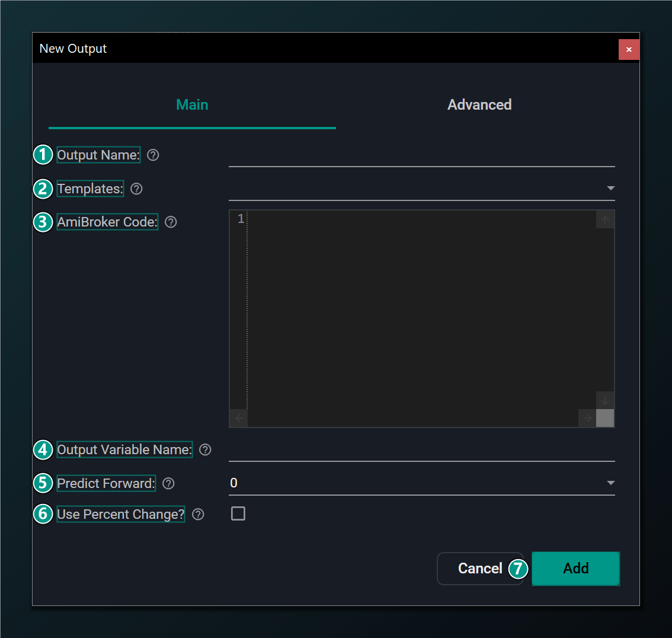Open help for Output Variable Name

point(205,450)
